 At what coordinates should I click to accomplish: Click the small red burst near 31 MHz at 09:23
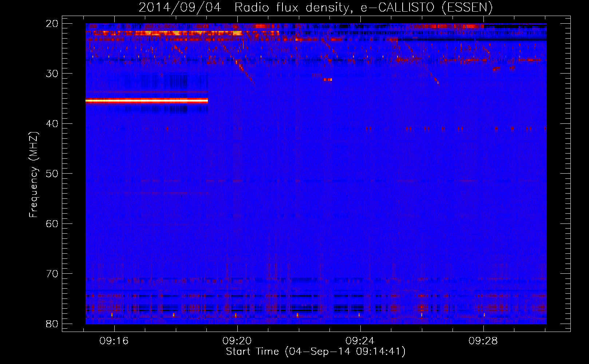[x=328, y=79]
